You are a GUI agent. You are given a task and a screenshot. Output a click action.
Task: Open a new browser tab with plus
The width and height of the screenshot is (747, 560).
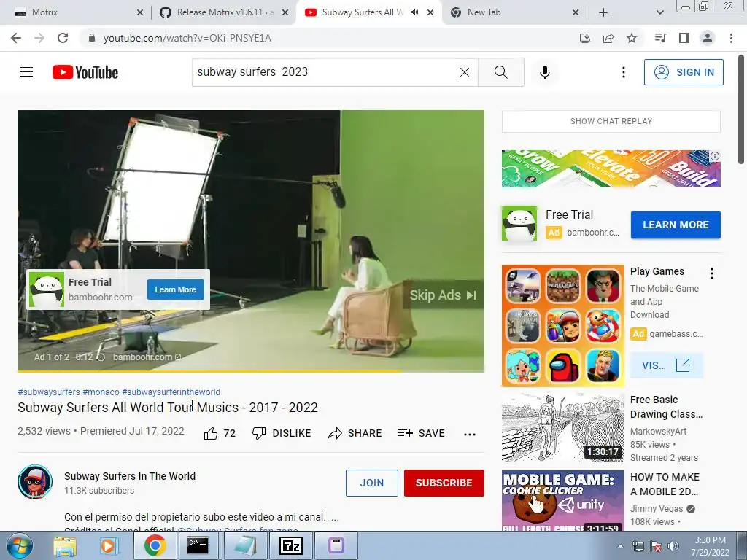point(603,12)
